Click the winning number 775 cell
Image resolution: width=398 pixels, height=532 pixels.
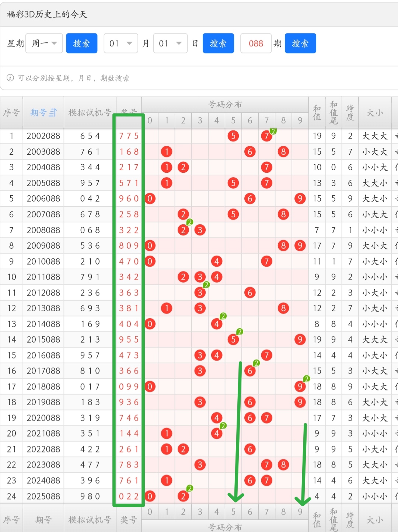[x=129, y=136]
